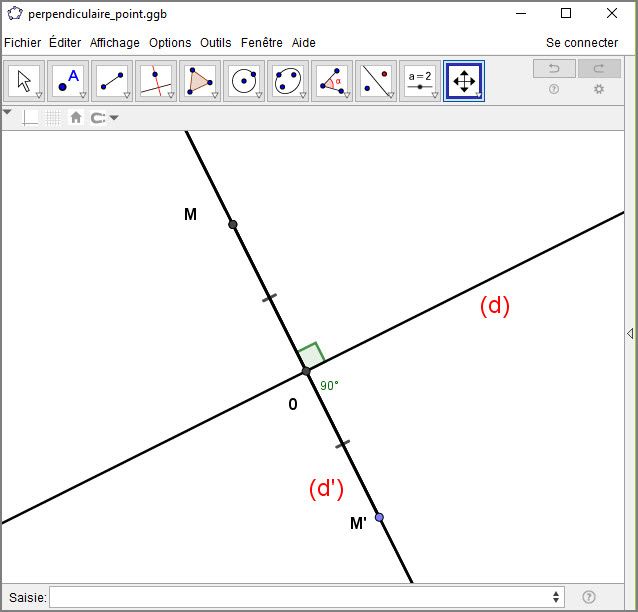Screen dimensions: 638x612
Task: Select the Reflect about line tool
Action: [x=376, y=81]
